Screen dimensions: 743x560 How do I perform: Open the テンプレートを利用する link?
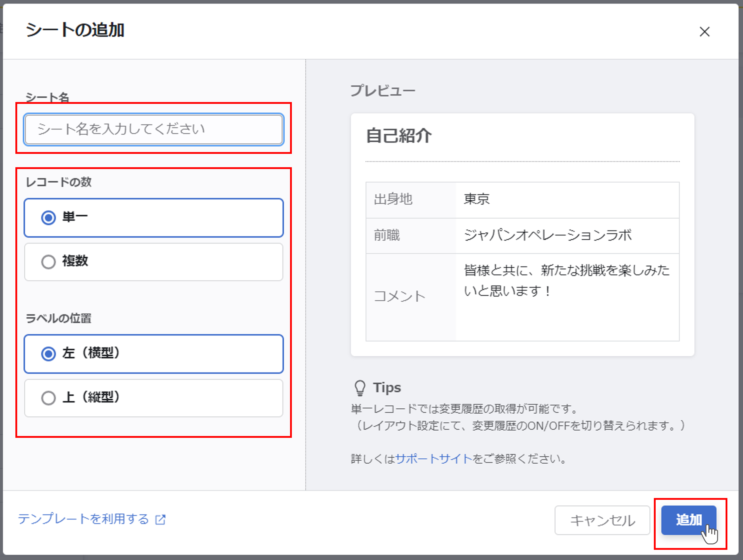pos(83,519)
